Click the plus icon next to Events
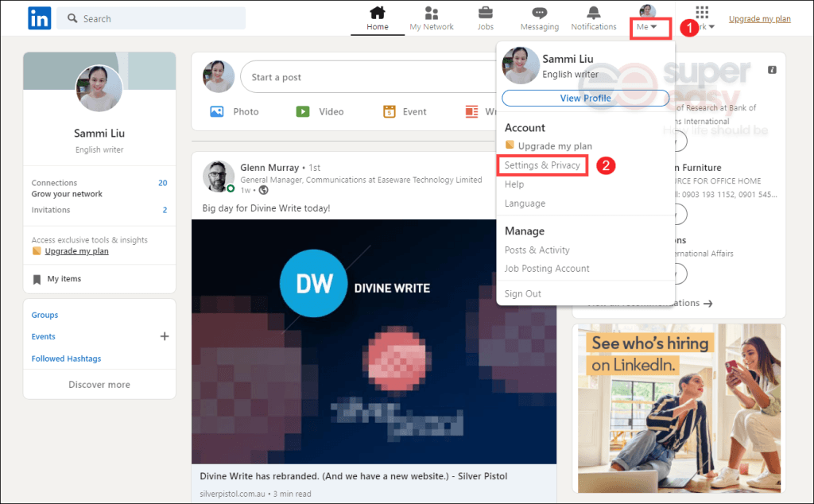Viewport: 814px width, 504px height. 165,336
